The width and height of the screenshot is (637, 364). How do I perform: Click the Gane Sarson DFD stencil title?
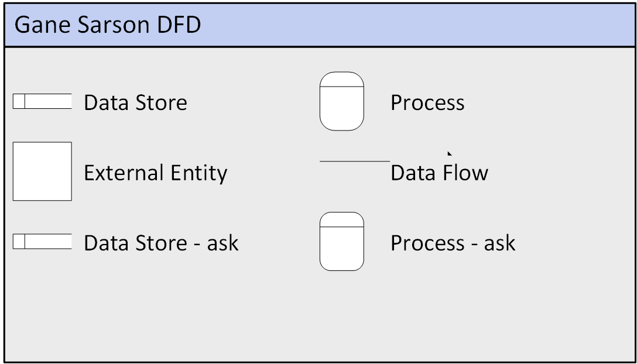coord(107,25)
